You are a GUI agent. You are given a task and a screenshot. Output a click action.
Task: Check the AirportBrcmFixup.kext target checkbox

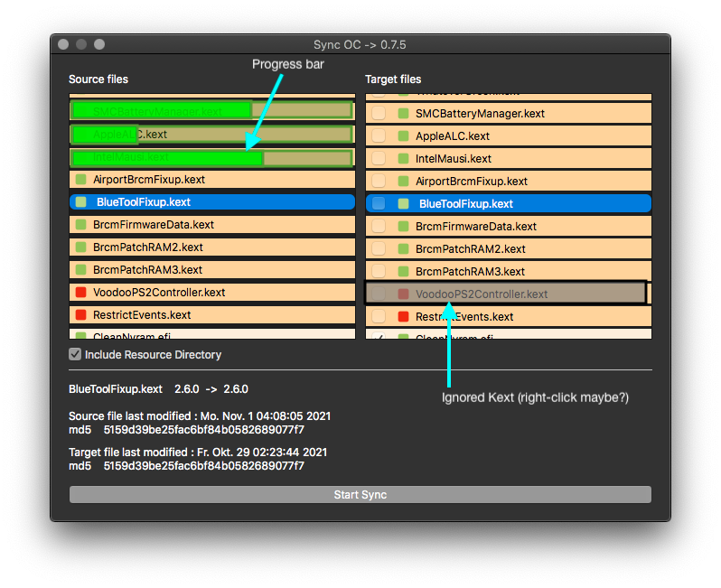tap(379, 181)
